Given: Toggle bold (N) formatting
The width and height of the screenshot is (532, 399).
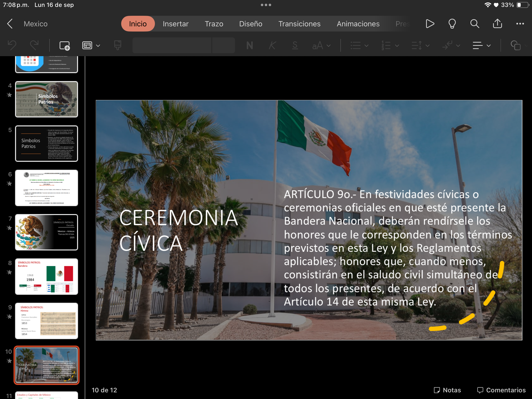Looking at the screenshot, I should pyautogui.click(x=250, y=46).
